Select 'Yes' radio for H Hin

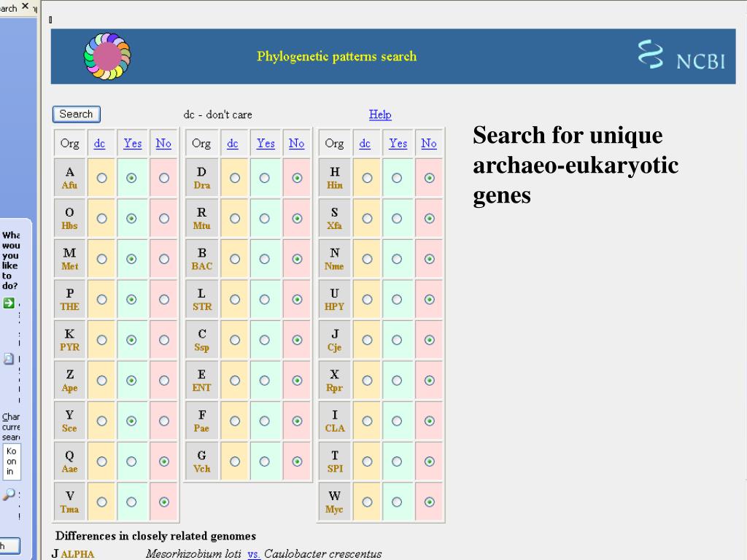pos(396,178)
